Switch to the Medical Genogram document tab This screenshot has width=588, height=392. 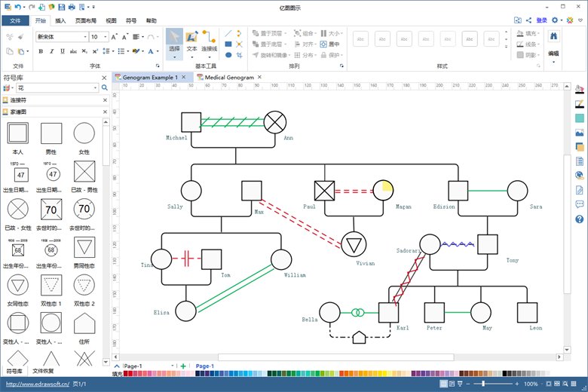click(229, 78)
